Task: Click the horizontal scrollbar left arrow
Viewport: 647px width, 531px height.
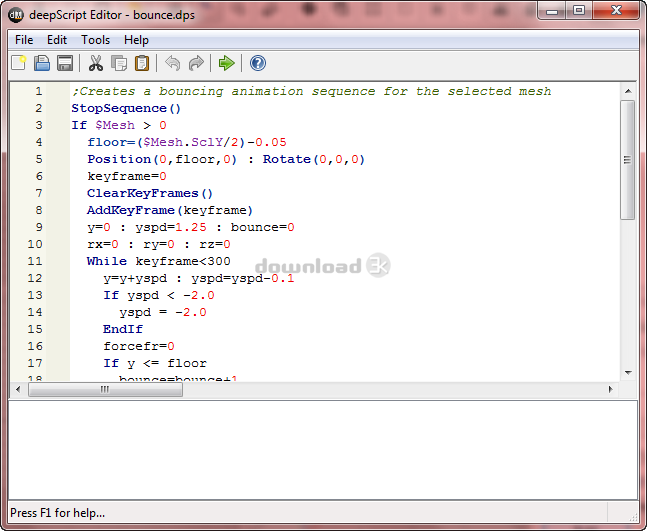Action: click(18, 389)
